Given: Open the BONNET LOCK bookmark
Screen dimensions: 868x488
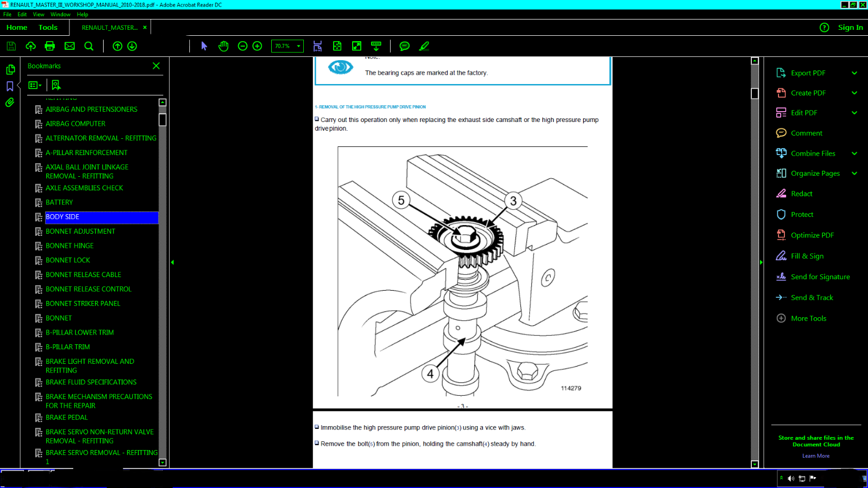Looking at the screenshot, I should 68,260.
